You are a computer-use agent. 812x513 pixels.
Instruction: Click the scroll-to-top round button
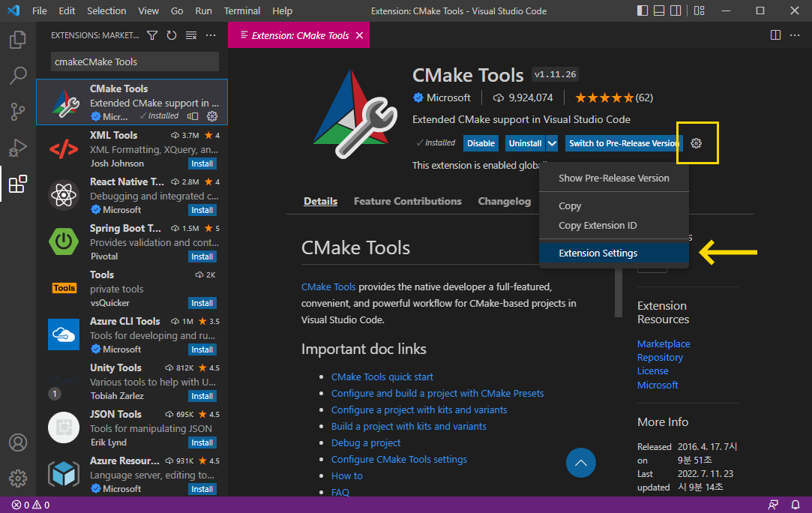click(x=581, y=463)
